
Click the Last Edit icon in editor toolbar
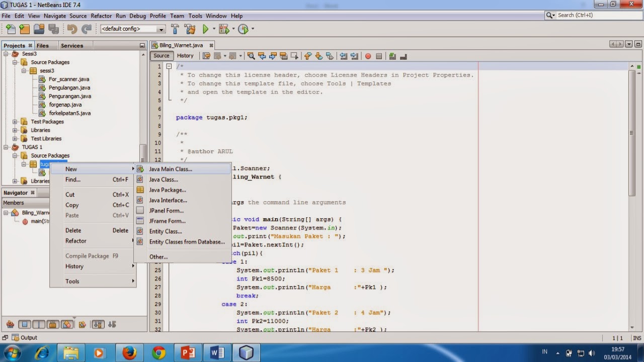[206, 56]
